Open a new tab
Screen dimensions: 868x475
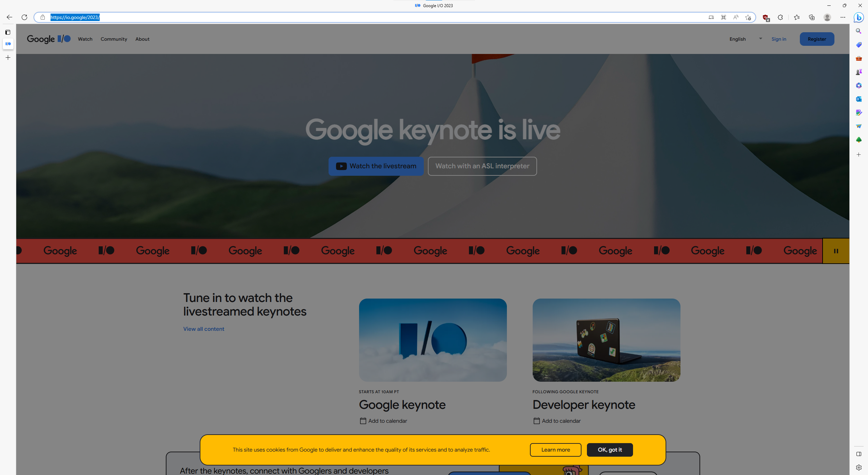(x=8, y=58)
